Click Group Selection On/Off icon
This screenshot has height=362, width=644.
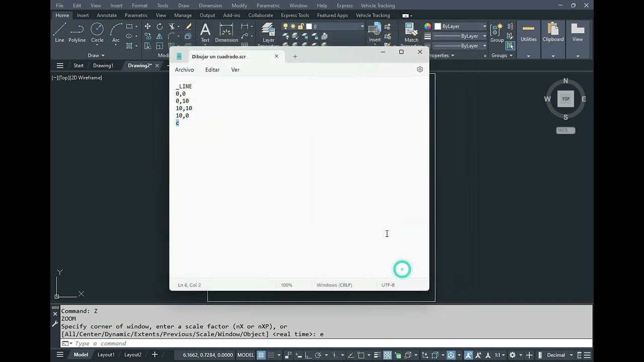(x=510, y=46)
